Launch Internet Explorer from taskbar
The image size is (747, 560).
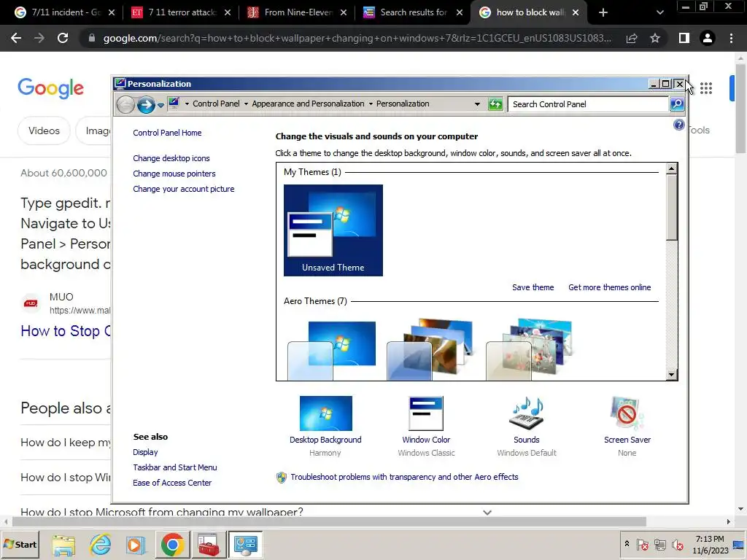tap(101, 544)
